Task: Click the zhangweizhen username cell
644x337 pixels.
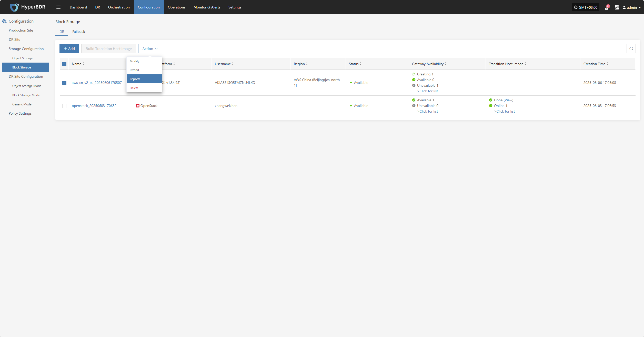Action: (226, 106)
